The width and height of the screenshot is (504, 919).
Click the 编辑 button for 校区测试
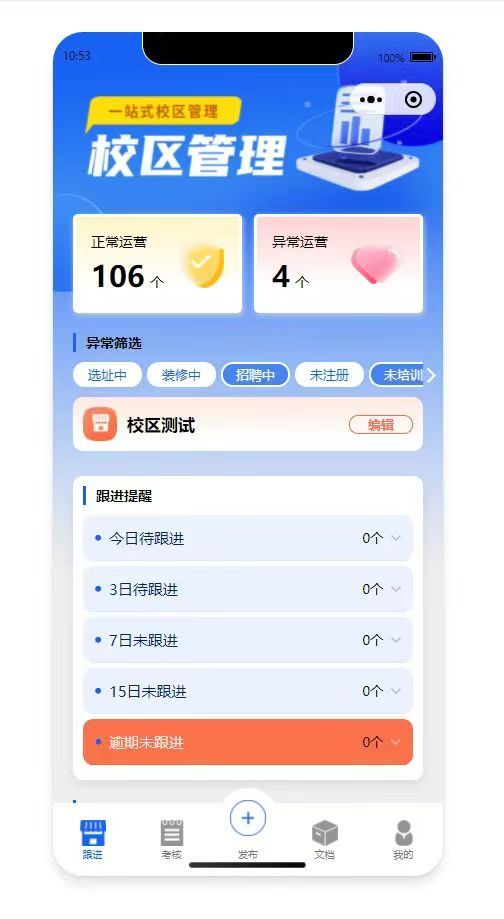(381, 425)
